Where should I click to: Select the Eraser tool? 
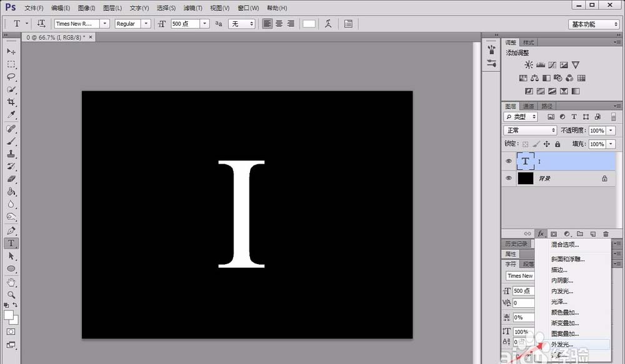click(11, 179)
